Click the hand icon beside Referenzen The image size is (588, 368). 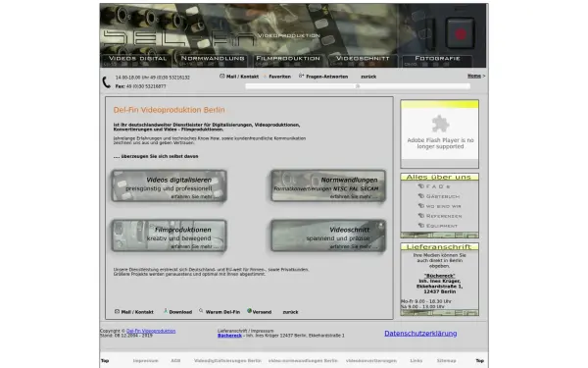point(421,216)
